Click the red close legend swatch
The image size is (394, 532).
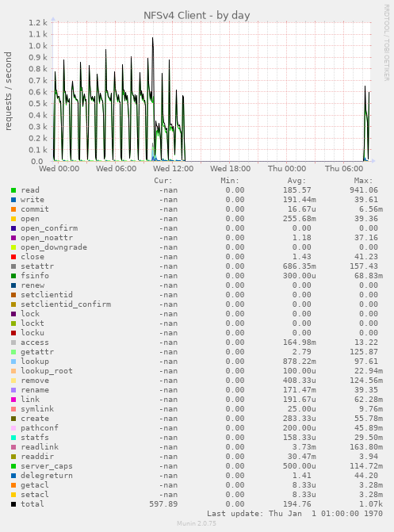point(13,257)
